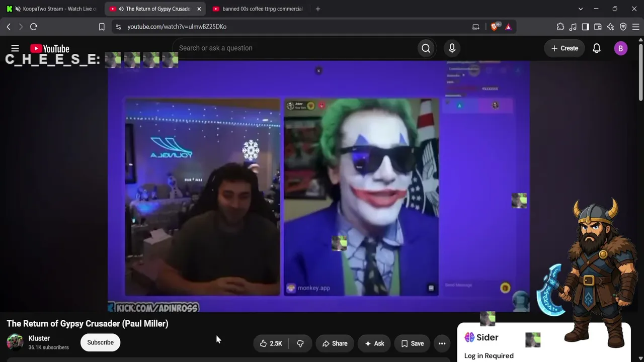
Task: Switch to the KoopaTwo Stream tab
Action: (x=52, y=9)
